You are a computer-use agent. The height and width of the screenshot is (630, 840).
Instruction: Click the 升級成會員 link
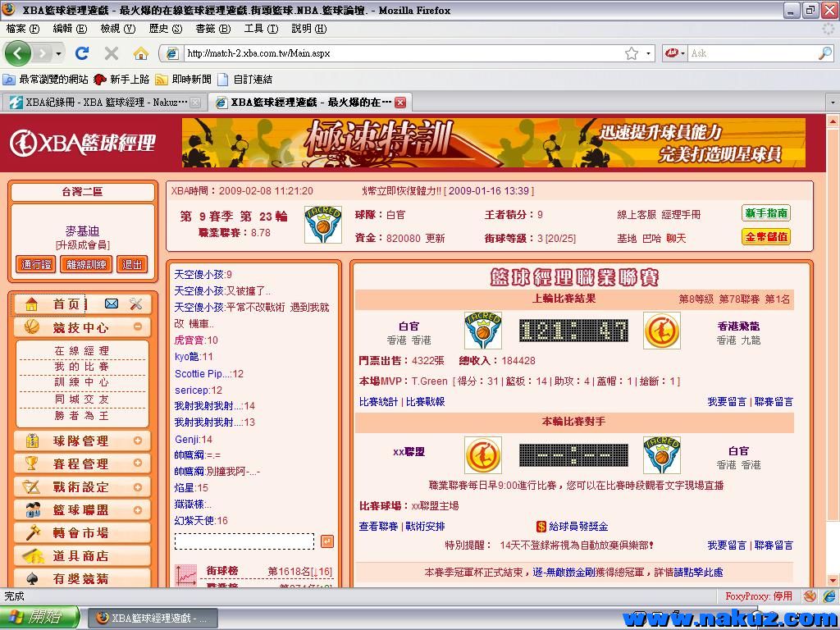[x=83, y=245]
